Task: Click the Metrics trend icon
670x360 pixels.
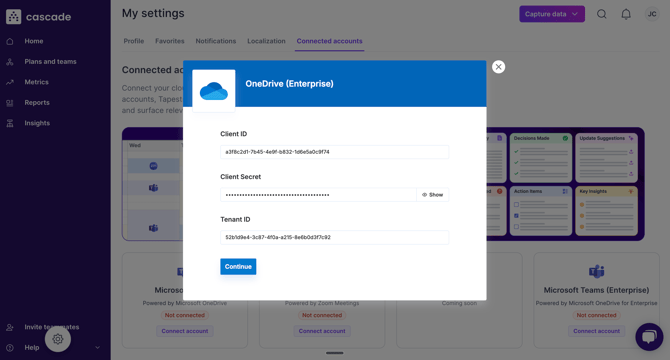Action: 10,82
